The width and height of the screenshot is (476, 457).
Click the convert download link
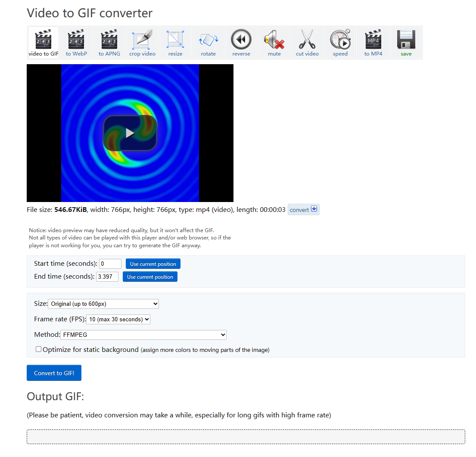coord(304,210)
